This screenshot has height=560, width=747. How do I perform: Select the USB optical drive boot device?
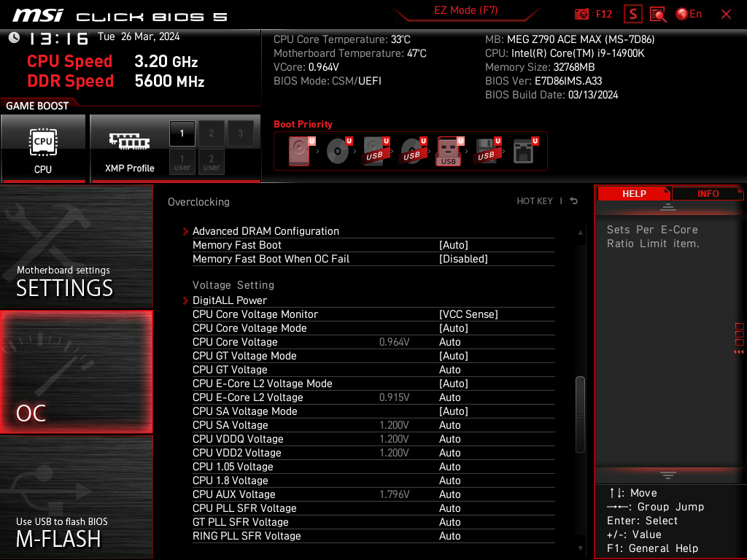(413, 151)
